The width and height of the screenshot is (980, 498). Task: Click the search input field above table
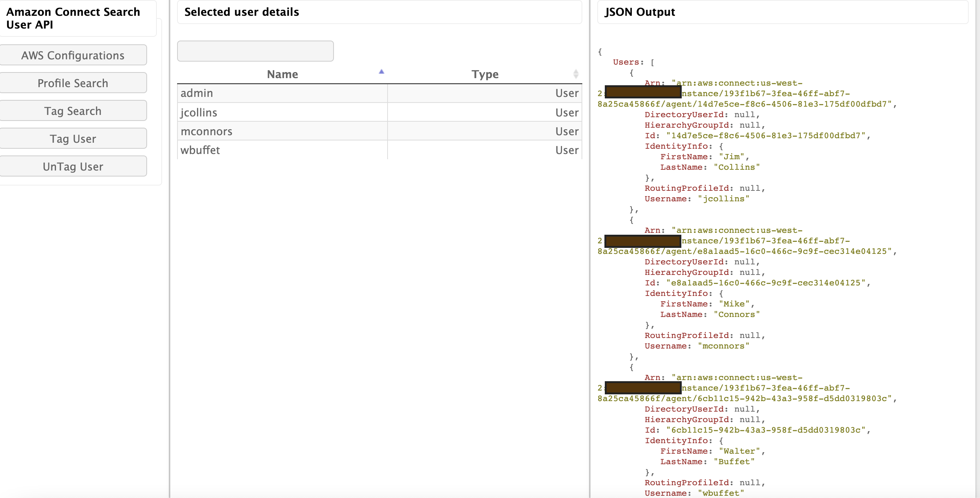coord(255,51)
